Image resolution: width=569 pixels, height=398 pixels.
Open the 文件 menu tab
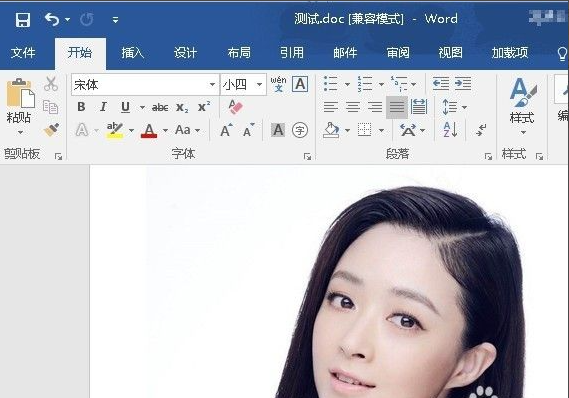click(23, 53)
